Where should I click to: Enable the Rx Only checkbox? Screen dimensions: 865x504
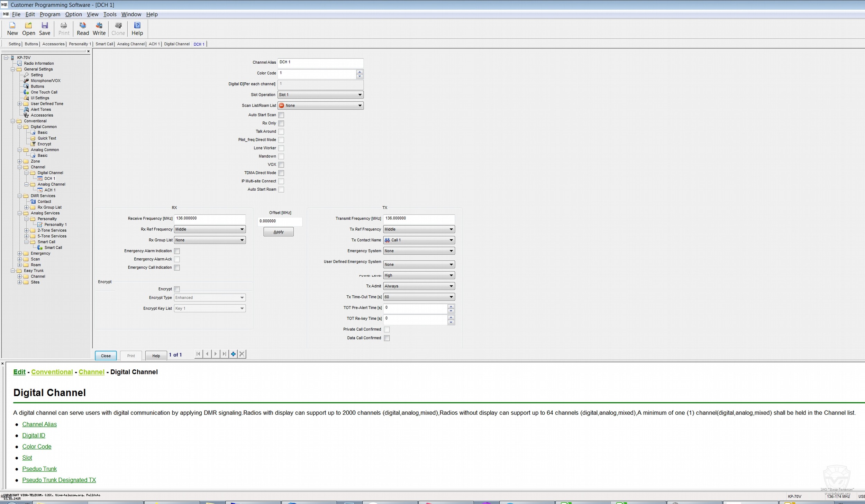281,123
